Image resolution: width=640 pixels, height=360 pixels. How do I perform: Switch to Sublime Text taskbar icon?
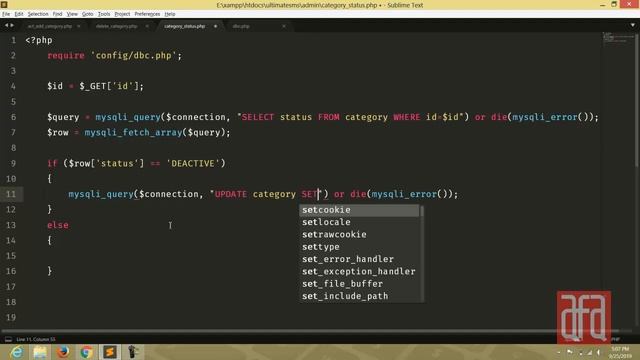coord(109,352)
